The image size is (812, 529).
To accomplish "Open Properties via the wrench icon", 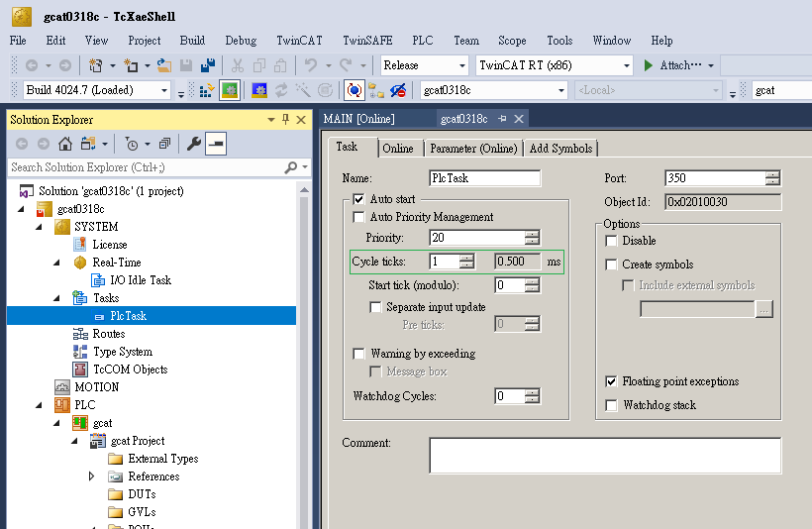I will click(194, 144).
